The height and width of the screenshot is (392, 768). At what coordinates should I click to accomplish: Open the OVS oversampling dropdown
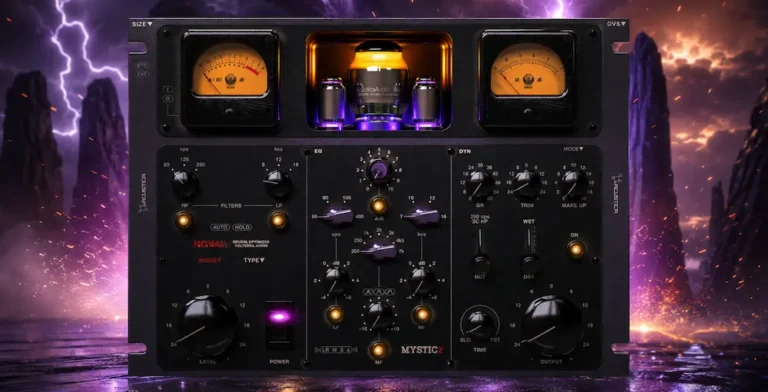[x=616, y=24]
